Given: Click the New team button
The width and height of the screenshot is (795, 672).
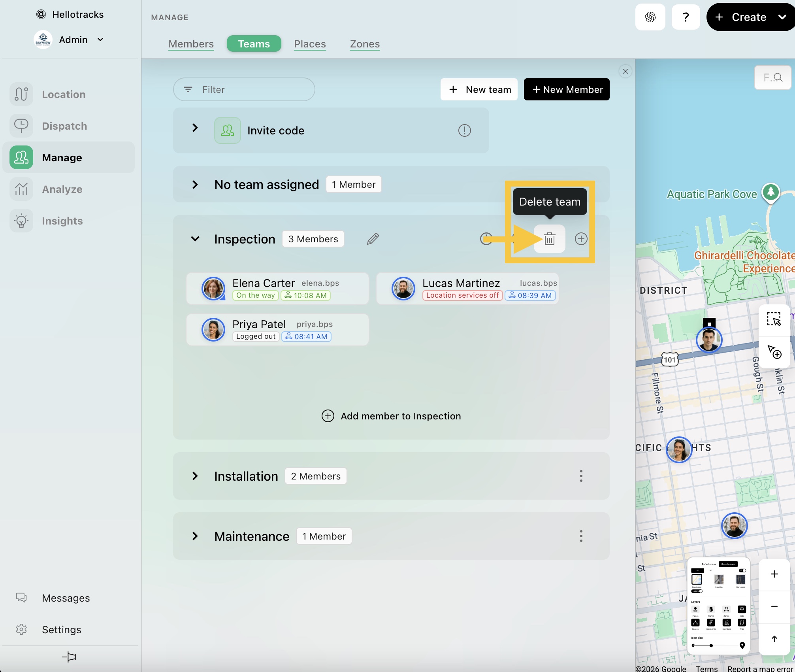Looking at the screenshot, I should (479, 89).
